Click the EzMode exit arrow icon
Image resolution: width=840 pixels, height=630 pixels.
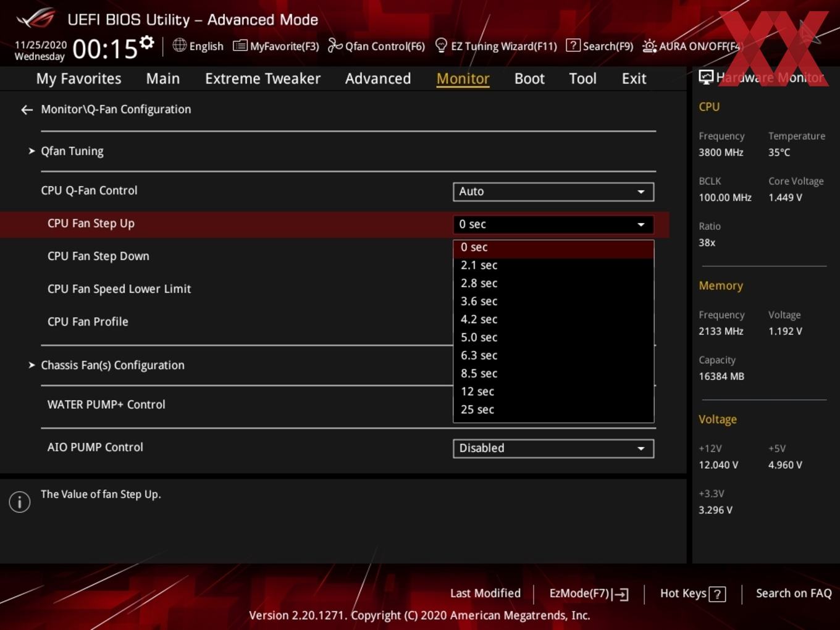click(x=621, y=594)
